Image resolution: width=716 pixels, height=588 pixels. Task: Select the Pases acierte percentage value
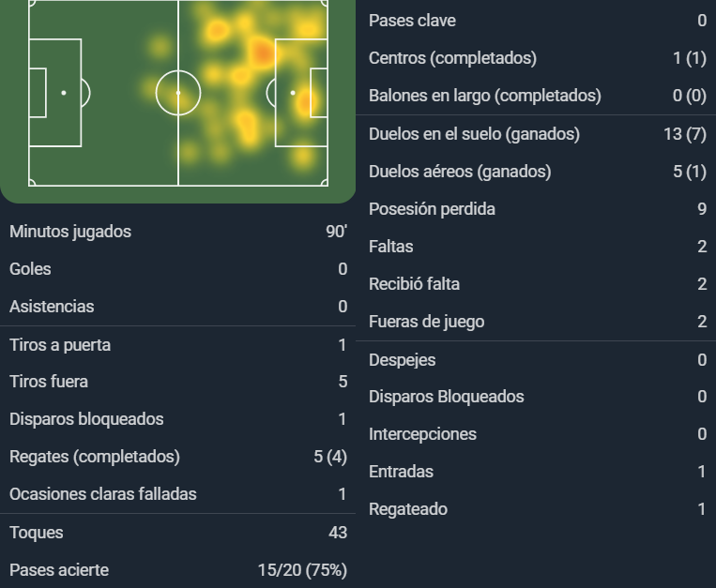point(302,570)
